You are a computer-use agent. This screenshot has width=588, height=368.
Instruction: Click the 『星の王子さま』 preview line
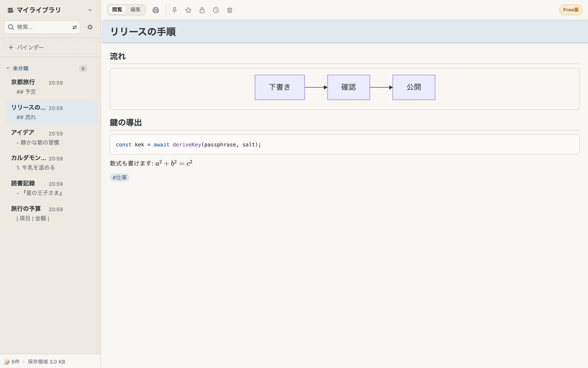click(x=39, y=193)
